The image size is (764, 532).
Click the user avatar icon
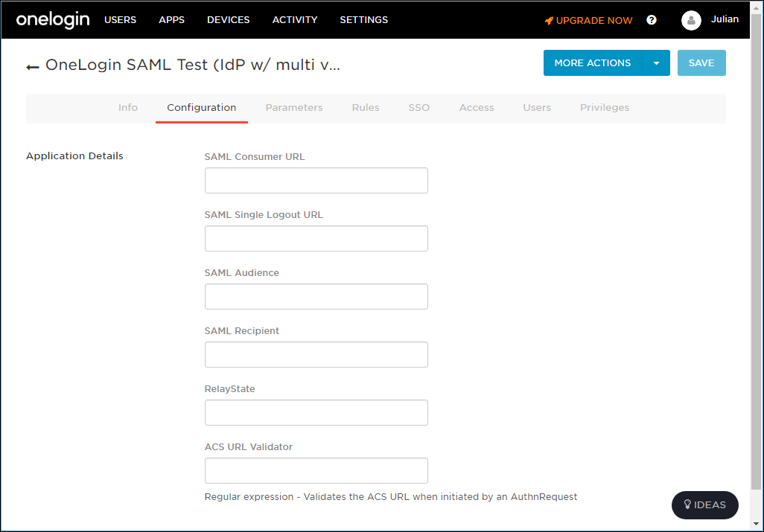691,20
